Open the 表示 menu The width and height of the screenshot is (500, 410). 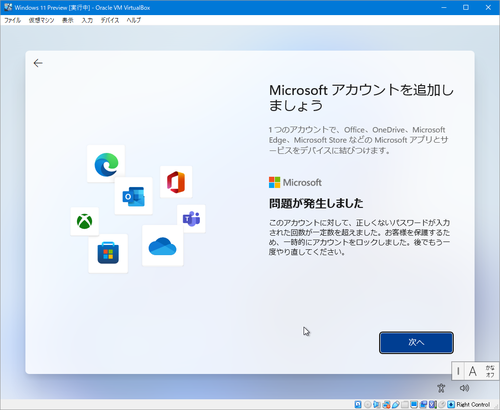[68, 20]
